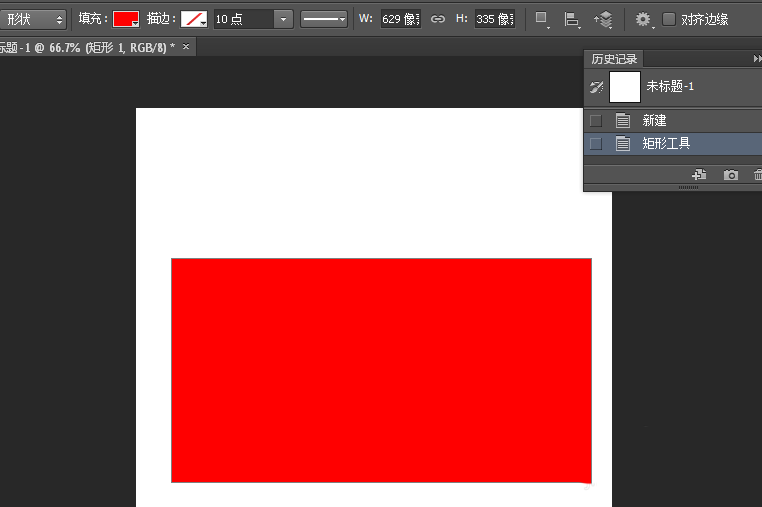Click the history brush source icon beside snapshot
The height and width of the screenshot is (507, 762).
(597, 87)
